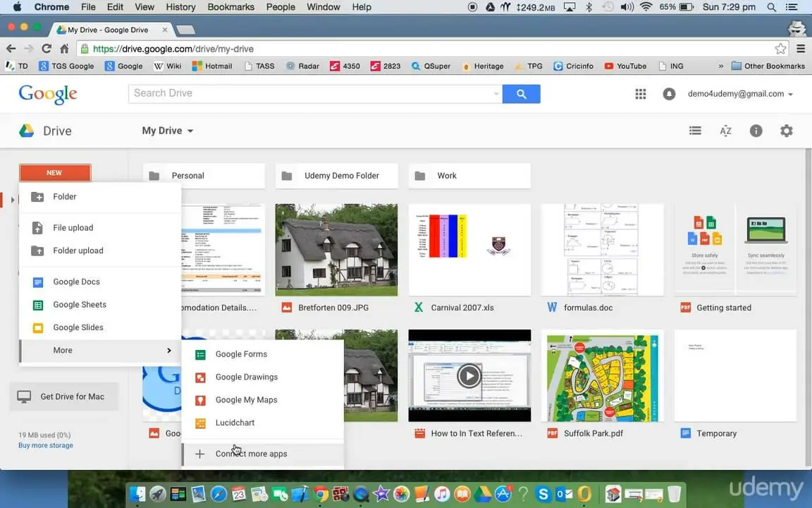
Task: Show hidden bookmarks with chevron
Action: (720, 66)
